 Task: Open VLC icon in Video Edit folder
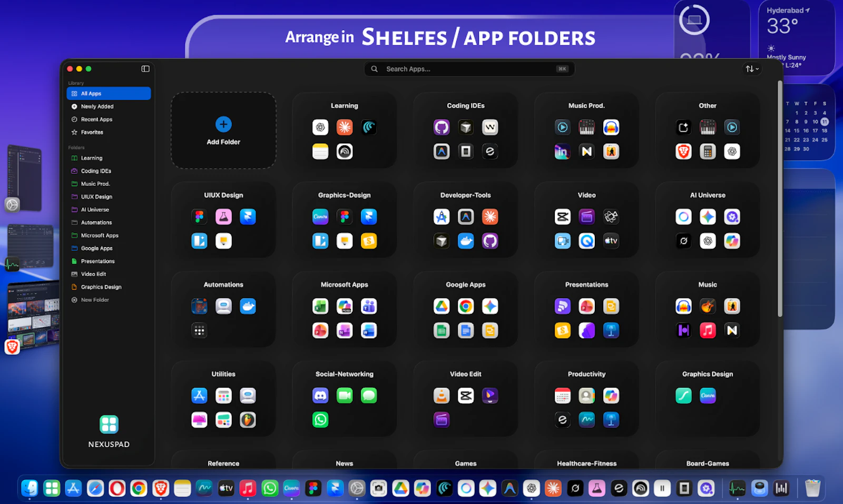[442, 396]
